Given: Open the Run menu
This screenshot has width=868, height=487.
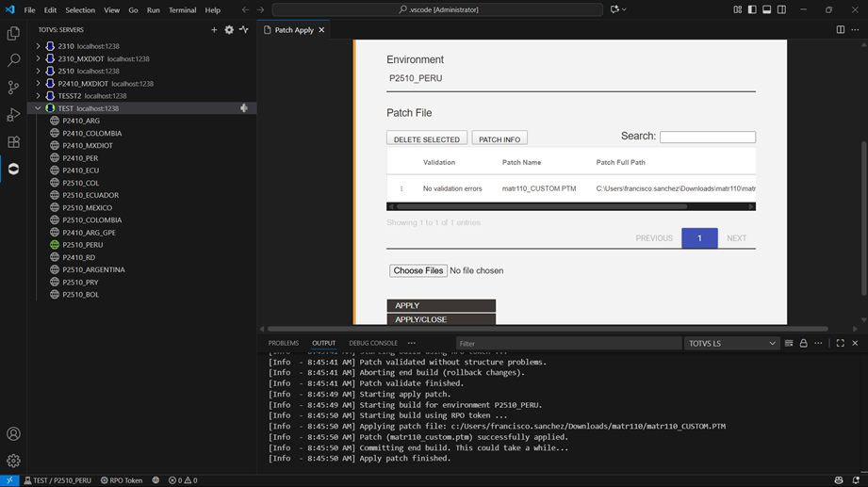Looking at the screenshot, I should (x=153, y=10).
